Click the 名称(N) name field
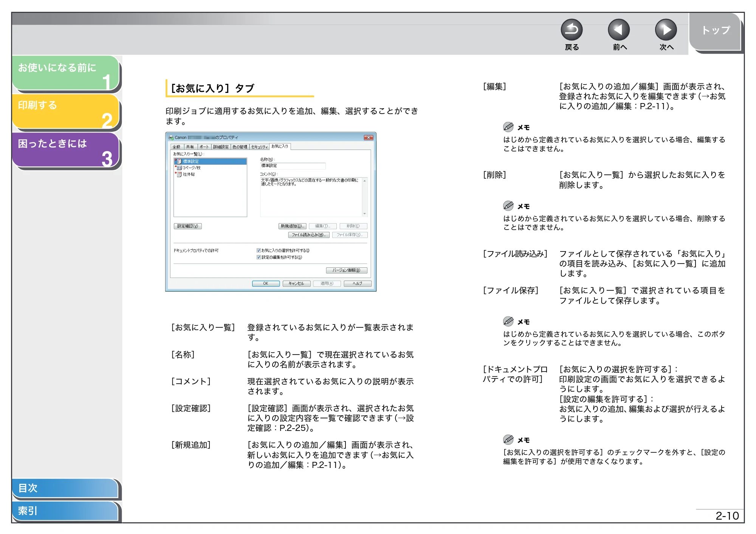Viewport: 756px width, 534px height. 293,166
